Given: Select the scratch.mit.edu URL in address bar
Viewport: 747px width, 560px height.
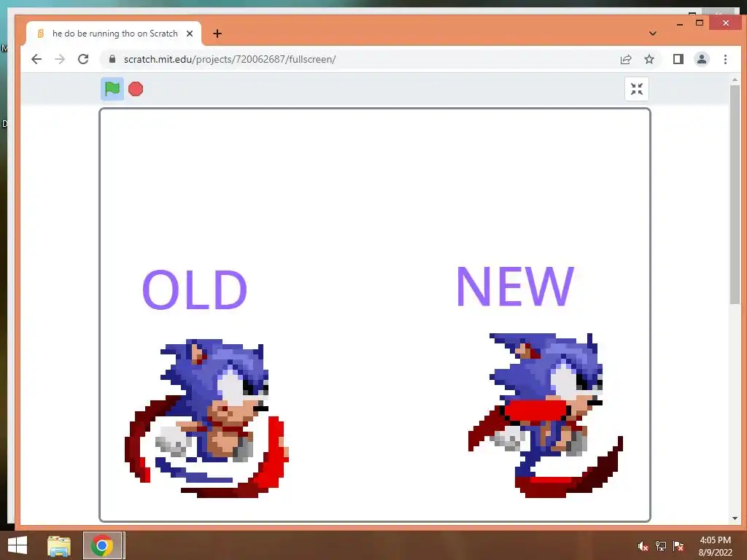Looking at the screenshot, I should [x=230, y=59].
